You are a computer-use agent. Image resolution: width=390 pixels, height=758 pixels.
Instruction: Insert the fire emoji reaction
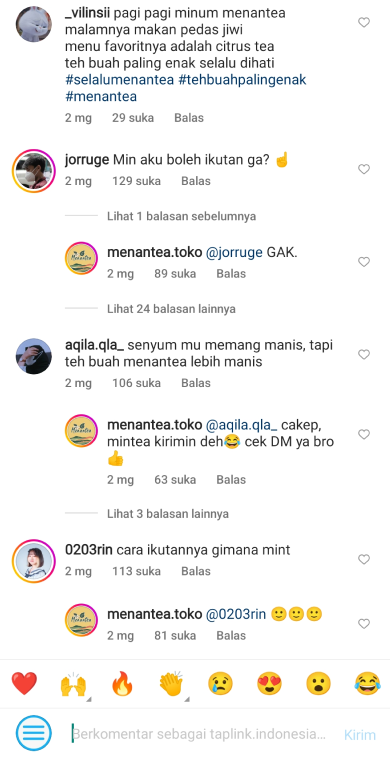122,684
